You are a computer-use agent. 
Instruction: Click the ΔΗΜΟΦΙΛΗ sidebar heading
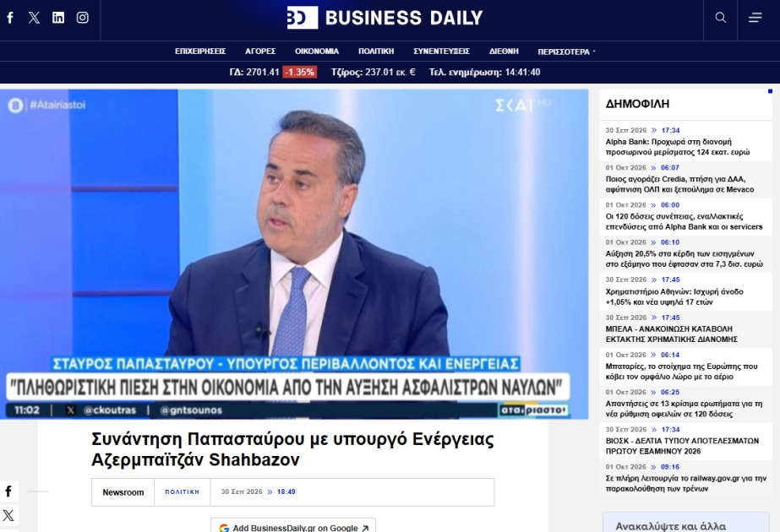click(x=637, y=104)
